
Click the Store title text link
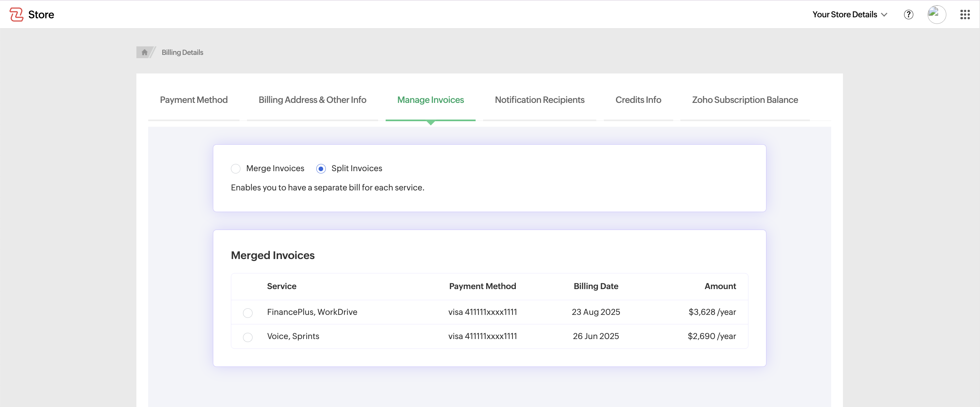coord(41,14)
